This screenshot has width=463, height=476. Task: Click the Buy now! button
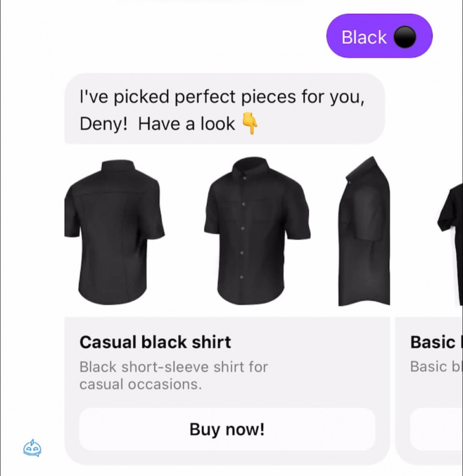[227, 429]
